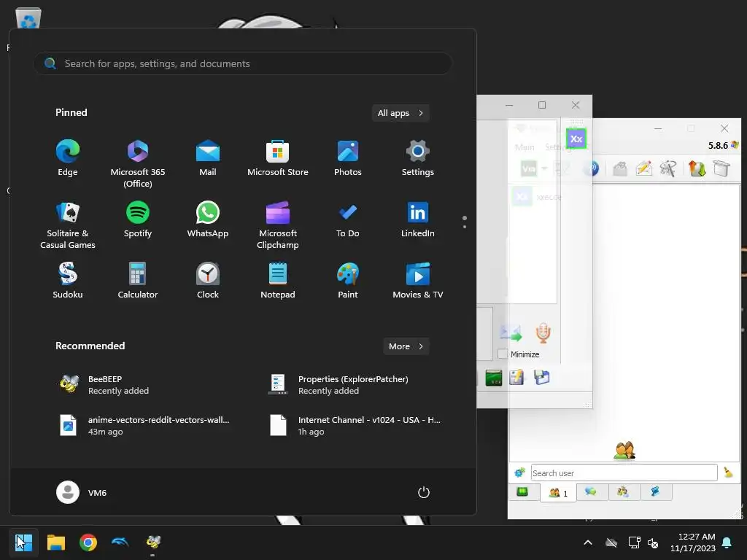Click the user group icon in BeeBEEP list
This screenshot has height=560, width=747.
(624, 450)
